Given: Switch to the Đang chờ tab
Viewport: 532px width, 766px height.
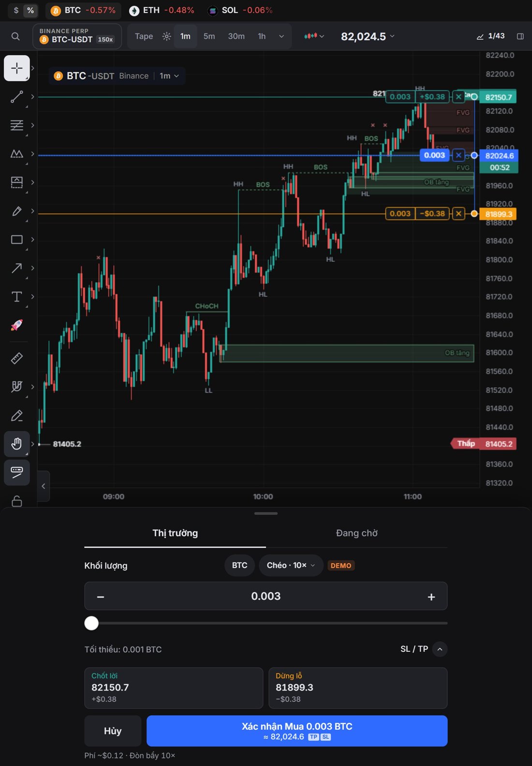Looking at the screenshot, I should (x=357, y=533).
